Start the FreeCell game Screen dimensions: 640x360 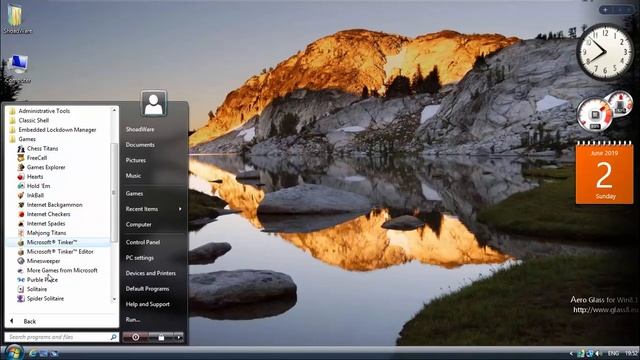[37, 158]
